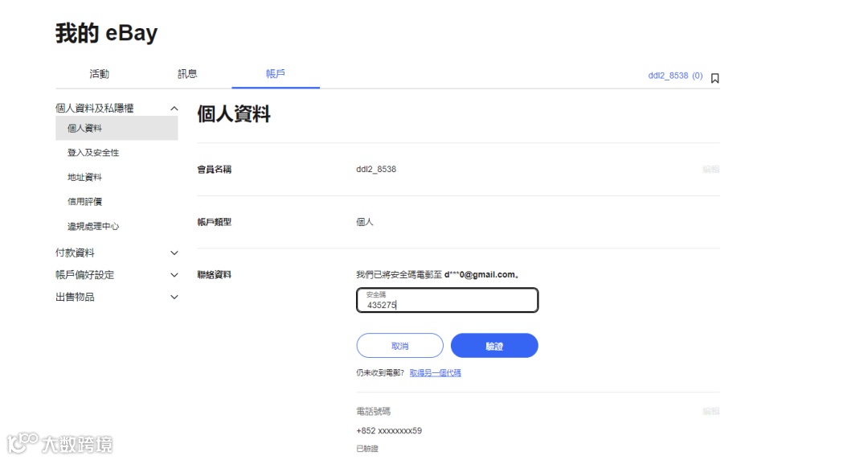The height and width of the screenshot is (460, 868).
Task: Open the 訊息 tab
Action: (187, 74)
